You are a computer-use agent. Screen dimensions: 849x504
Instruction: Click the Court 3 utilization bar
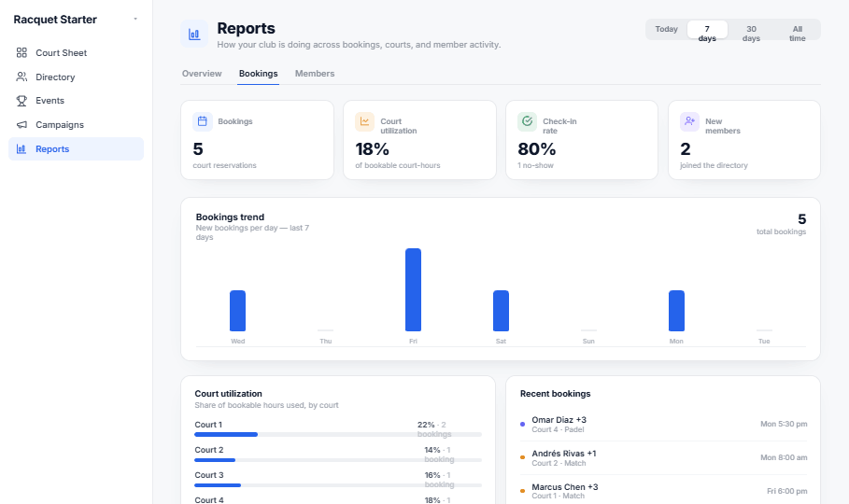pos(338,485)
